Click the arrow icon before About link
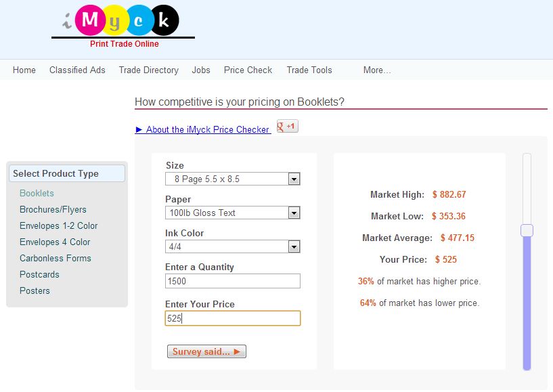 click(139, 129)
